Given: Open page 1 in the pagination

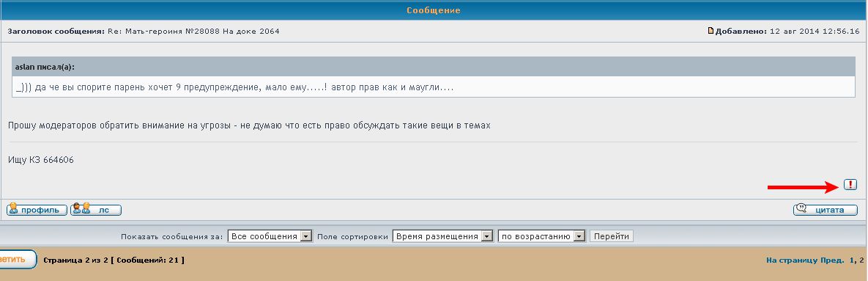Looking at the screenshot, I should 852,260.
